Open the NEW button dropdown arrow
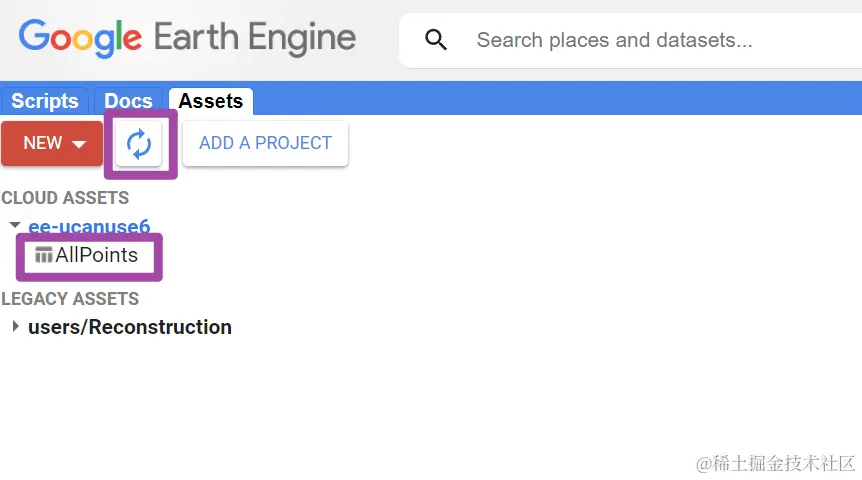This screenshot has width=862, height=480. click(x=79, y=144)
